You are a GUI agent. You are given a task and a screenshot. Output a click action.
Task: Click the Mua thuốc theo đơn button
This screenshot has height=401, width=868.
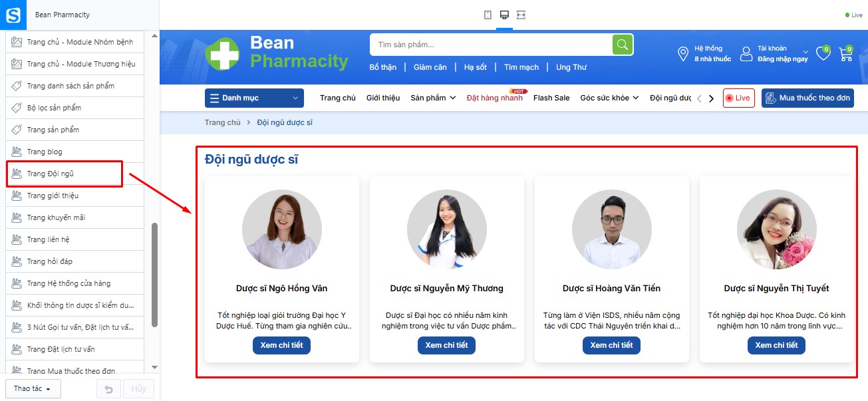click(807, 98)
